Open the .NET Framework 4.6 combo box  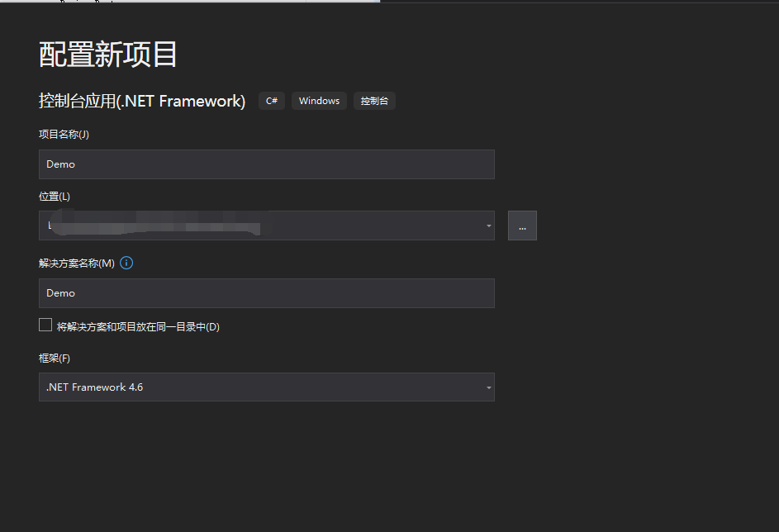[267, 387]
